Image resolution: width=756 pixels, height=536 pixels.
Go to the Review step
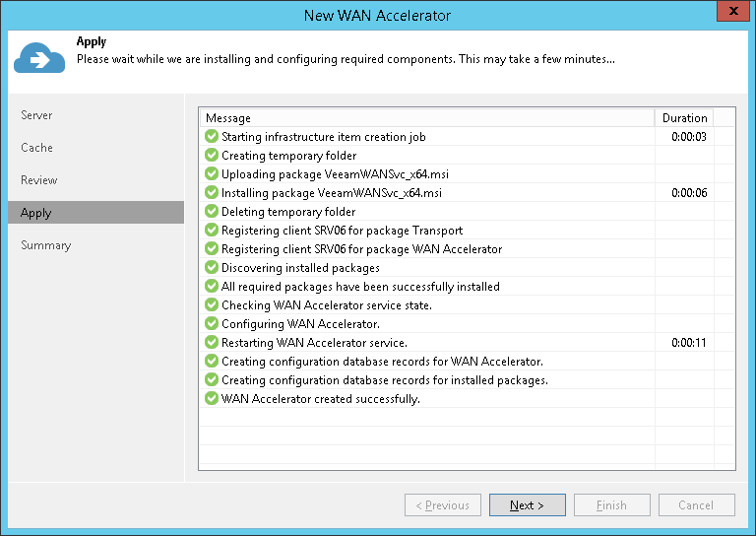[x=39, y=180]
